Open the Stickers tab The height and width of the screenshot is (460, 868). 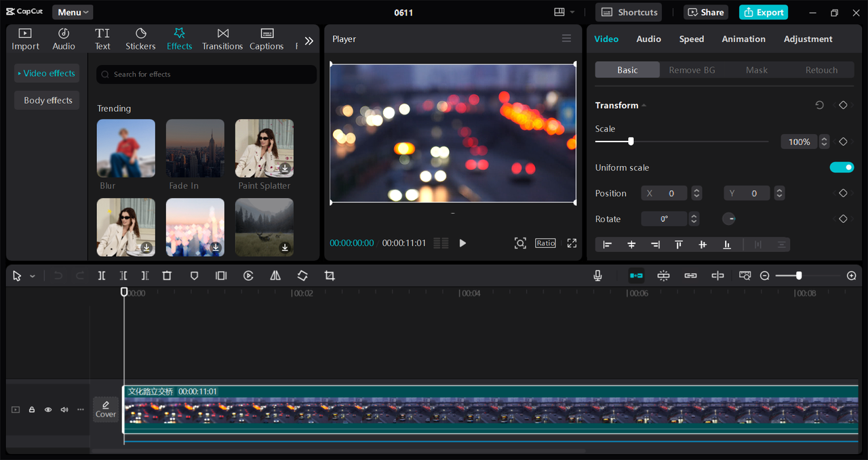tap(140, 39)
